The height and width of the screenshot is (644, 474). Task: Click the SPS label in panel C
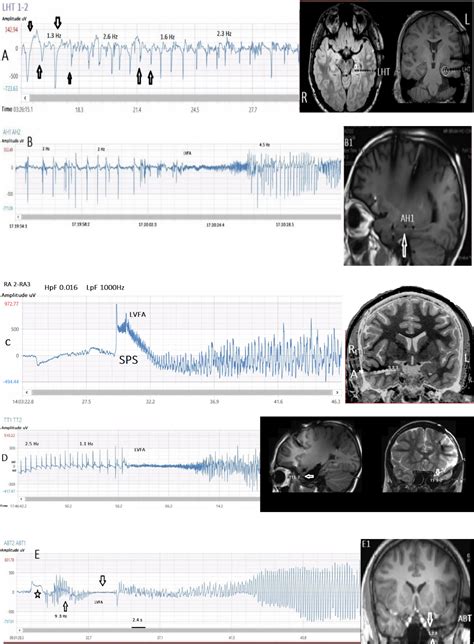tap(129, 360)
